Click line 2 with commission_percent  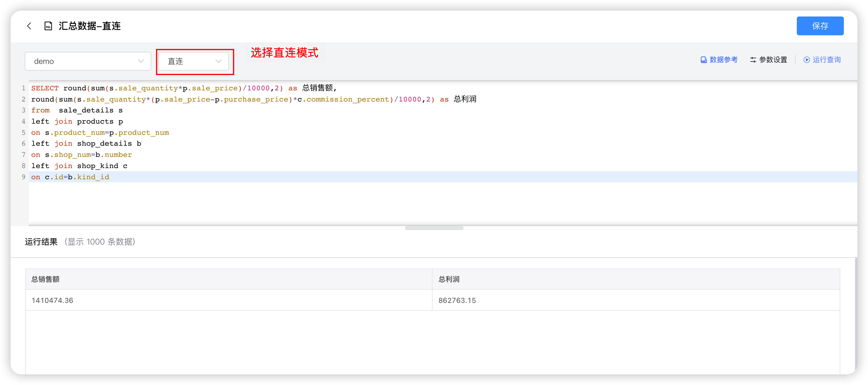pos(254,99)
